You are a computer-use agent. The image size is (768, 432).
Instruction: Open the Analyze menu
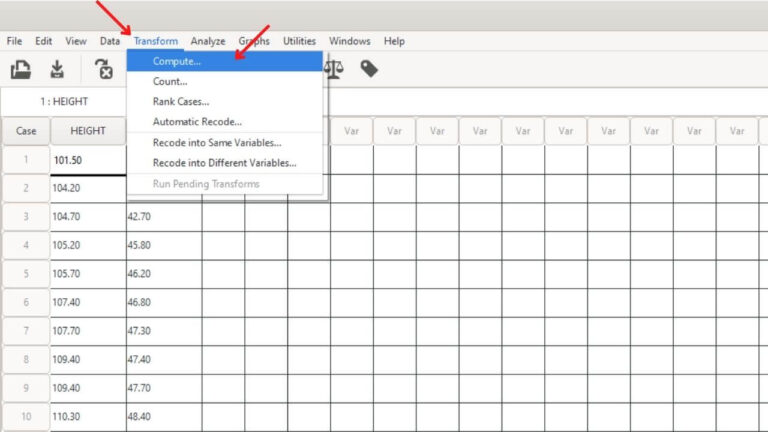click(x=208, y=41)
